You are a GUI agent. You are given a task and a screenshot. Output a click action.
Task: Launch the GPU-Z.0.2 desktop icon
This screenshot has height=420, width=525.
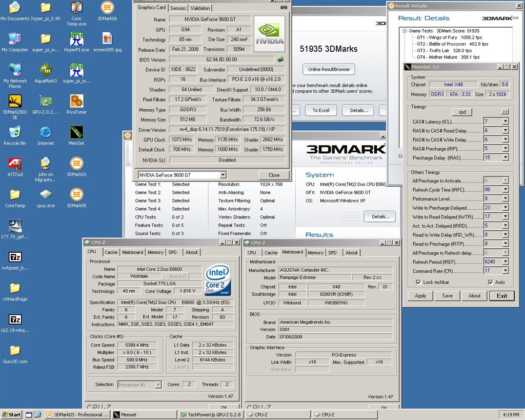point(46,105)
